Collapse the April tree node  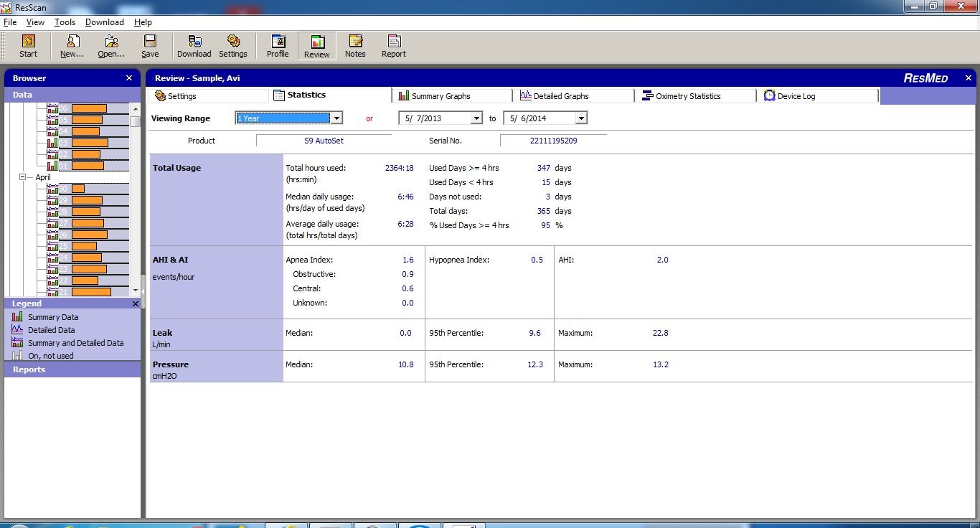click(22, 177)
